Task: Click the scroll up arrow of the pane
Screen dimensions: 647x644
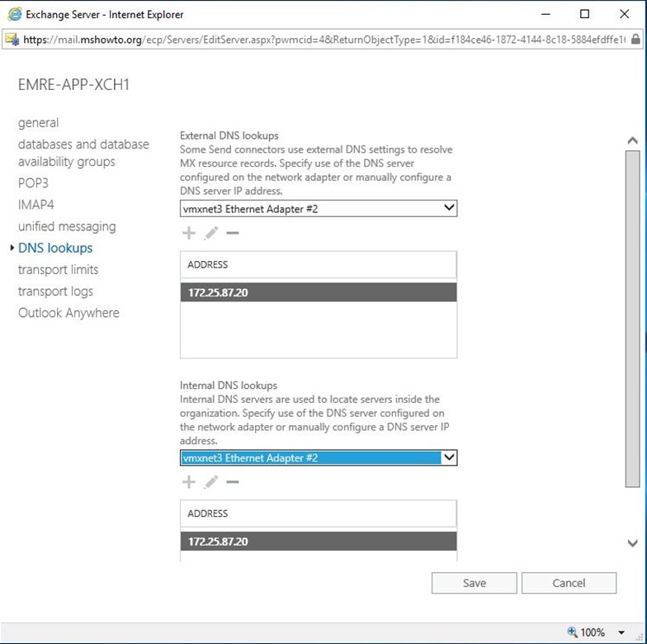Action: 632,140
